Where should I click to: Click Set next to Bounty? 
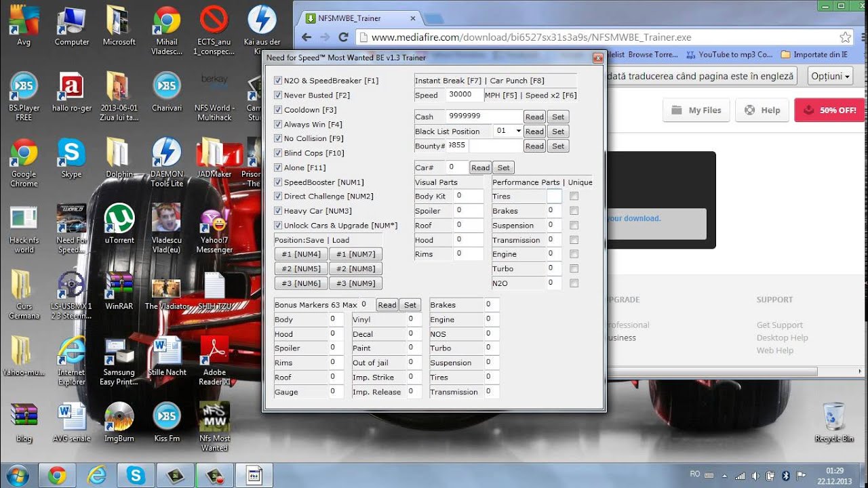[558, 146]
